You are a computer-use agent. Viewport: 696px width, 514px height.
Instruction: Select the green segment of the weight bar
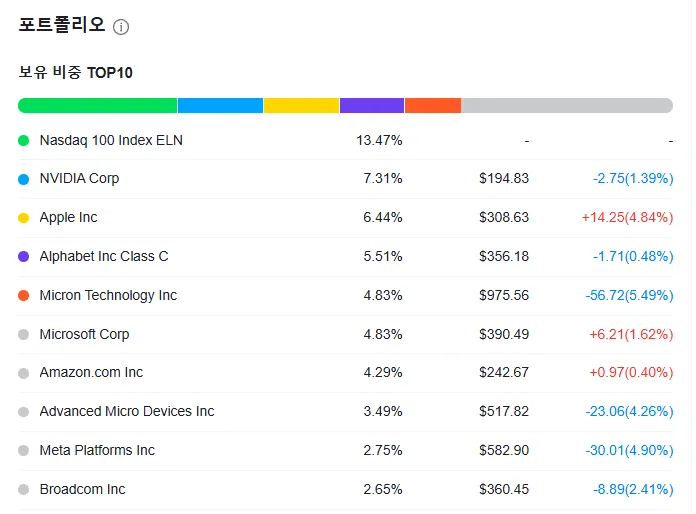[x=97, y=106]
